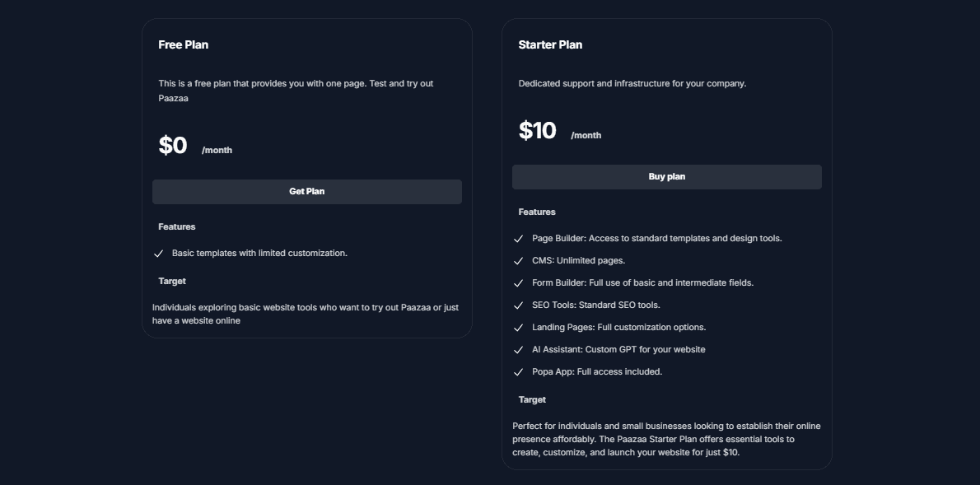Select the Starter Plan title
The image size is (980, 485).
pyautogui.click(x=550, y=45)
